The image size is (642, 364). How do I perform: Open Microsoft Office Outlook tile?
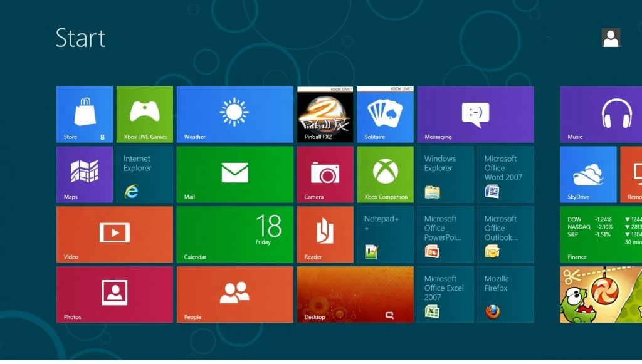point(506,234)
